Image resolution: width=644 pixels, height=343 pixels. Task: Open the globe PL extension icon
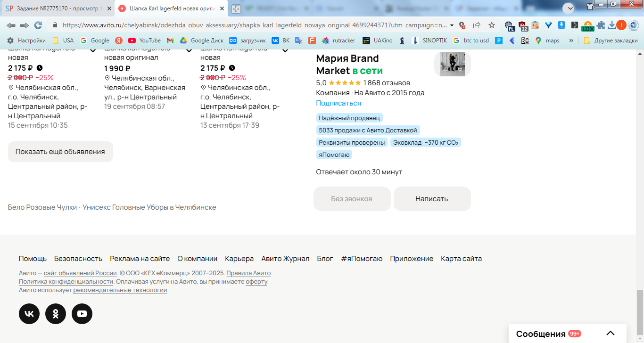[x=509, y=25]
